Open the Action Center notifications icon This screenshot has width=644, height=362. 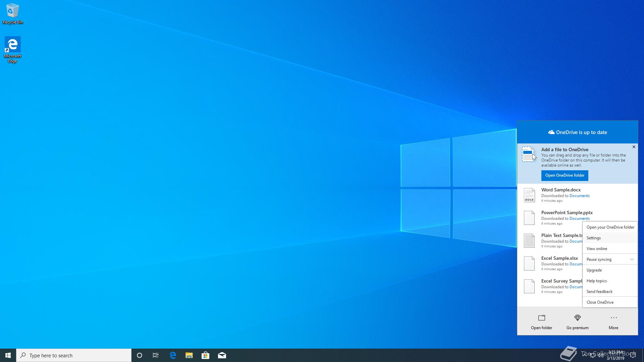click(633, 355)
